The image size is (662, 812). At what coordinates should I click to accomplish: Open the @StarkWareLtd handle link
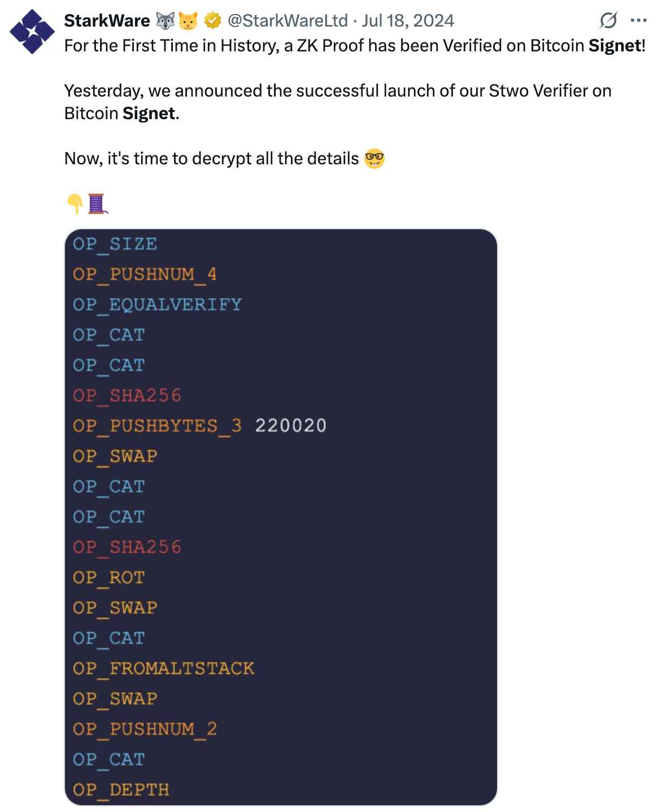[288, 21]
